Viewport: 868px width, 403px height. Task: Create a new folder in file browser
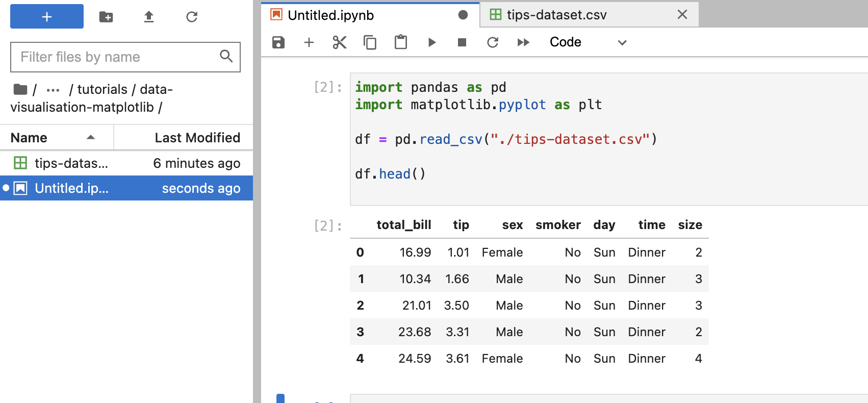pos(106,17)
